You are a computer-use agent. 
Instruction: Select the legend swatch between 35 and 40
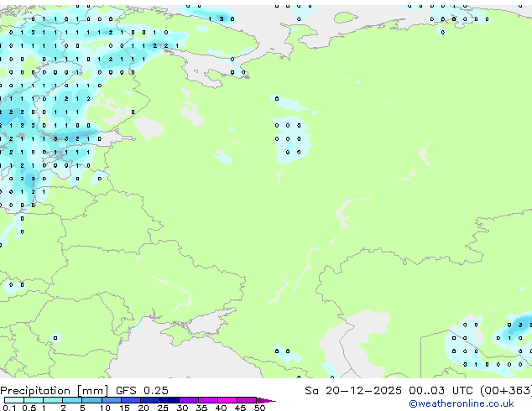208,400
